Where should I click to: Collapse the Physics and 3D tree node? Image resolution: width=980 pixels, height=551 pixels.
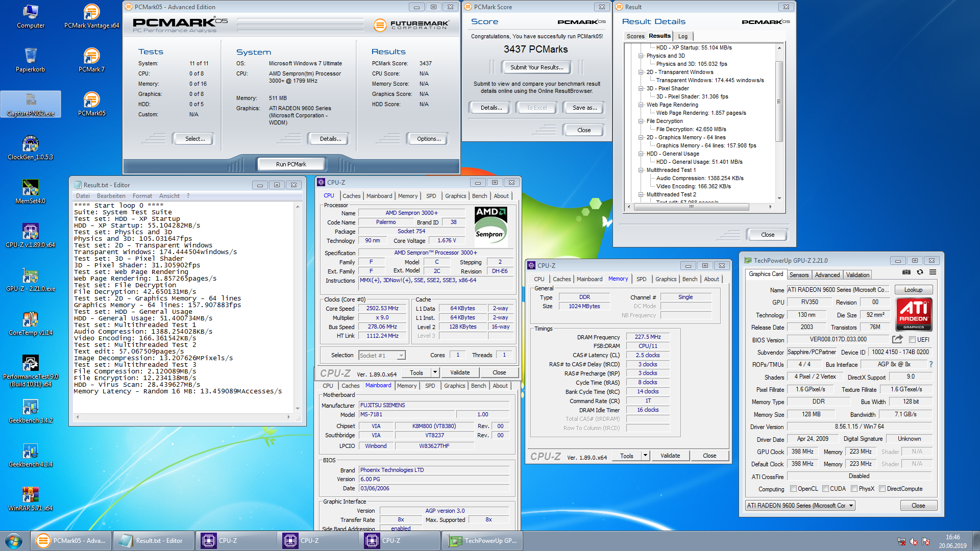coord(641,56)
